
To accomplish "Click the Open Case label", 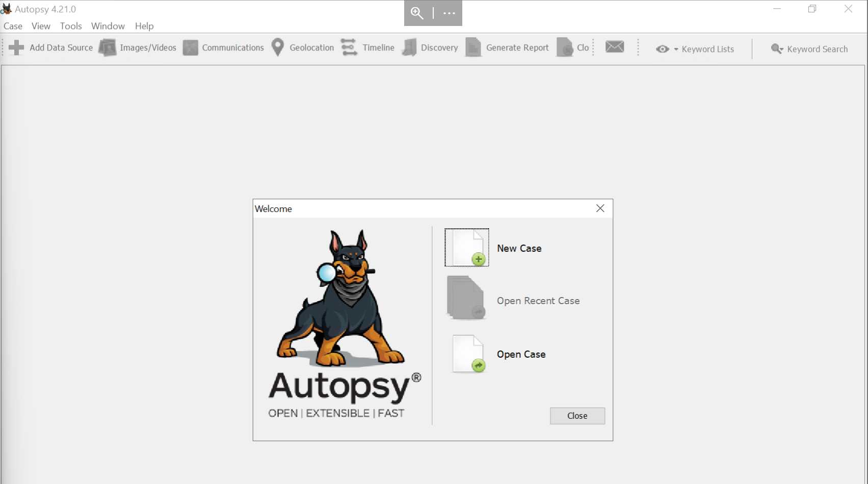I will tap(521, 354).
